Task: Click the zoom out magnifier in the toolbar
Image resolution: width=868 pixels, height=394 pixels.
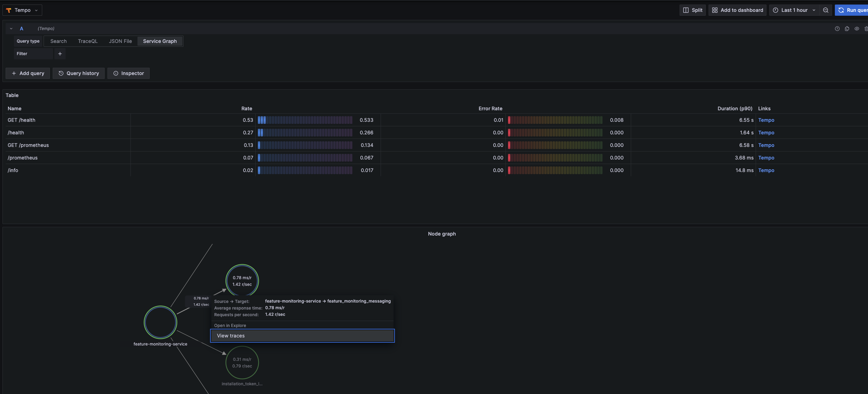Action: click(x=826, y=10)
